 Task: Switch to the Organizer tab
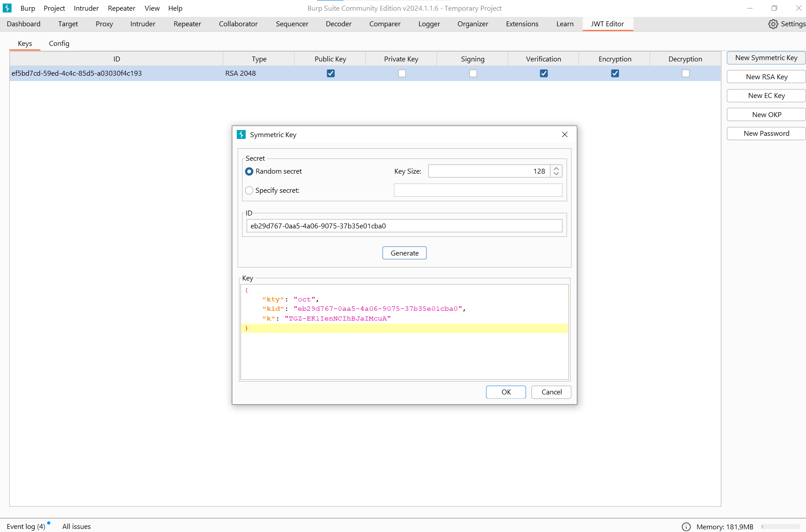(x=473, y=24)
